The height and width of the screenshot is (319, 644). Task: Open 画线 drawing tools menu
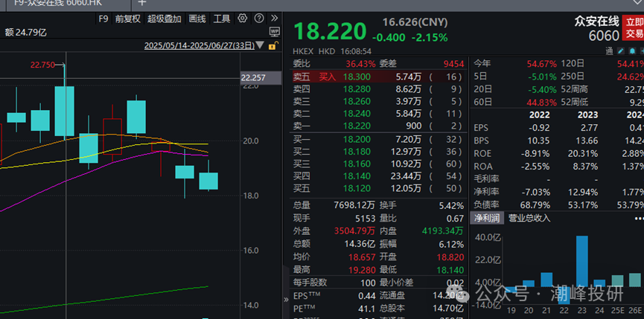[197, 19]
